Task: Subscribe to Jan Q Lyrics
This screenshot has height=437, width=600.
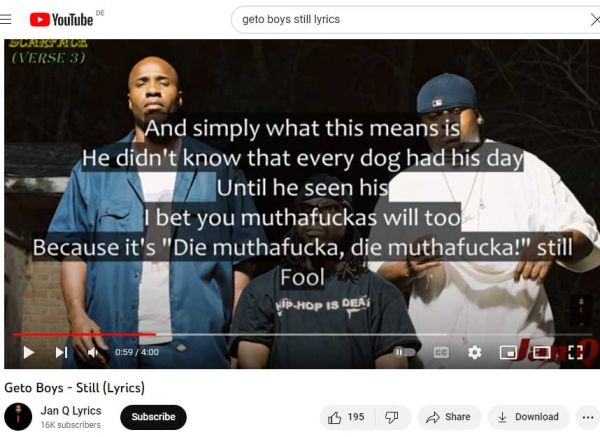Action: click(153, 417)
